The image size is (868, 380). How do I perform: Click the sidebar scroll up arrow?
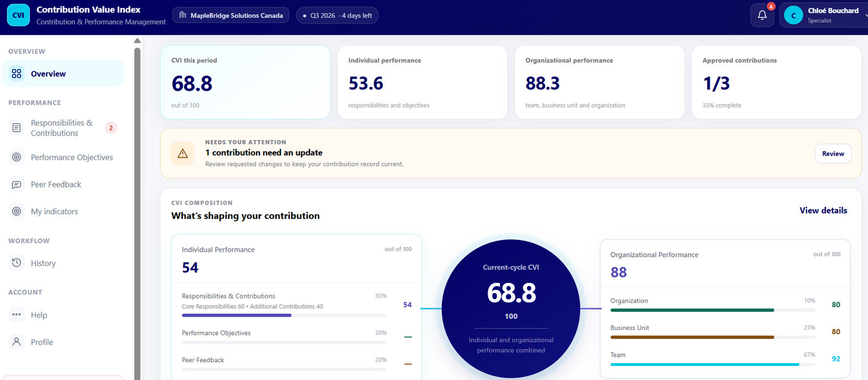137,41
